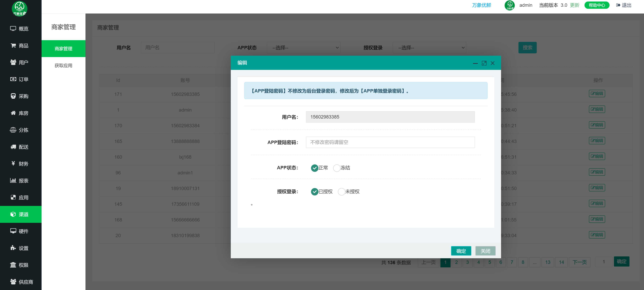Open 报表 bar chart icon
This screenshot has height=290, width=644.
(13, 180)
